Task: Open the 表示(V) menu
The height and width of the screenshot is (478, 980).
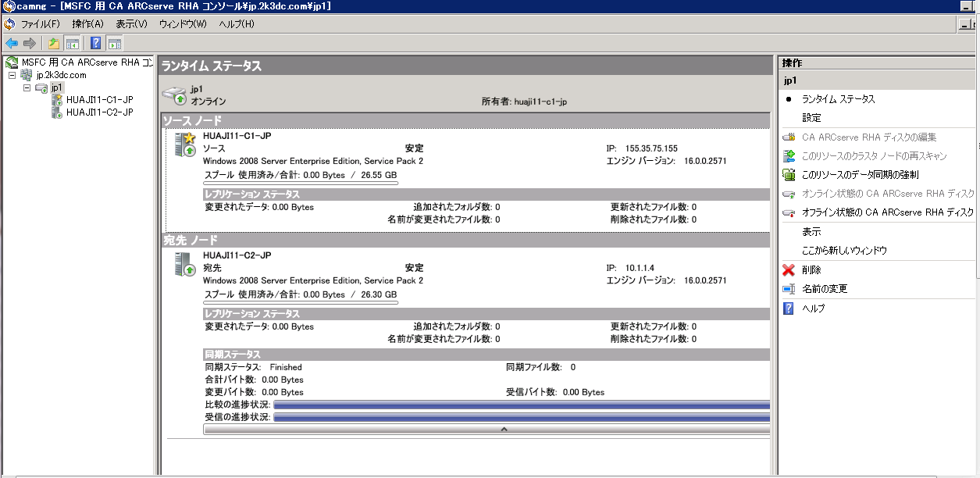Action: pyautogui.click(x=132, y=24)
